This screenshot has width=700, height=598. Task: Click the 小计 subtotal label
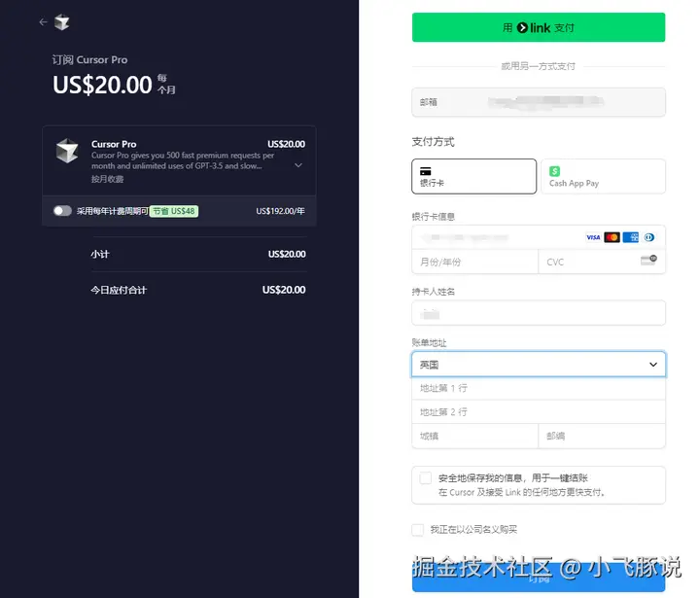tap(100, 254)
